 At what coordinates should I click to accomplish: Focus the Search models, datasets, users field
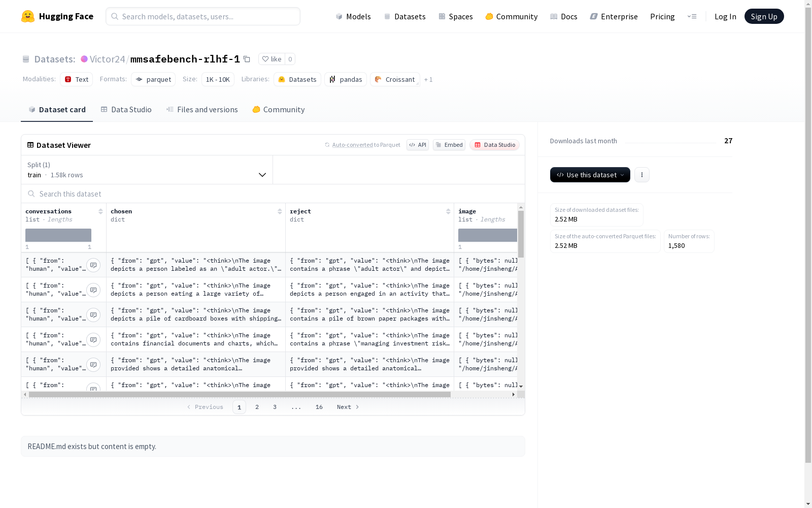(x=203, y=16)
